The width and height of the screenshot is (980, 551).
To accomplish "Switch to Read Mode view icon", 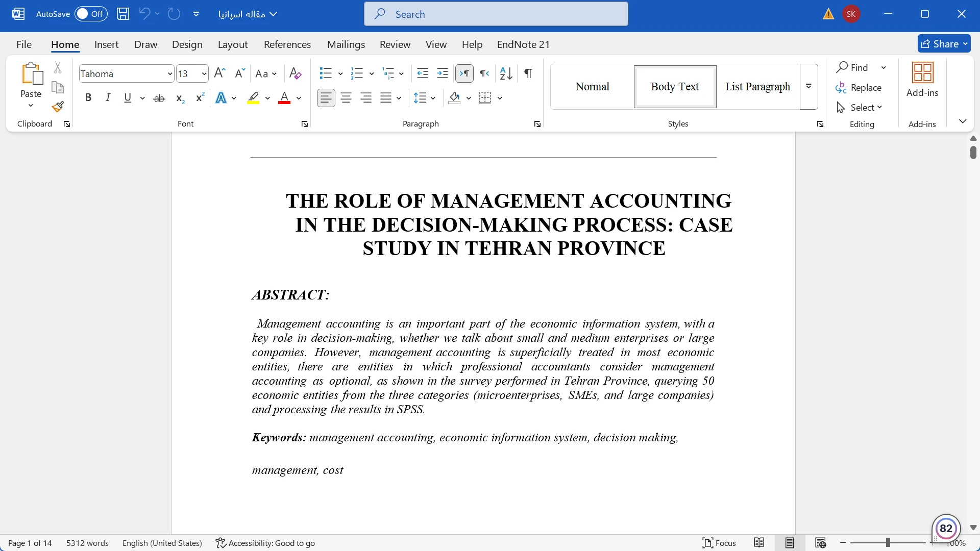I will click(x=759, y=543).
